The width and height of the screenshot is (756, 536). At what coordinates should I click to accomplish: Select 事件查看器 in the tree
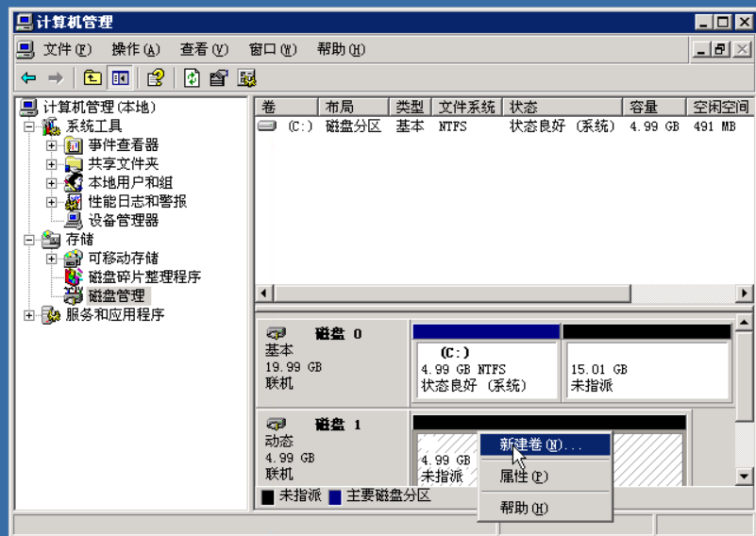[x=123, y=144]
